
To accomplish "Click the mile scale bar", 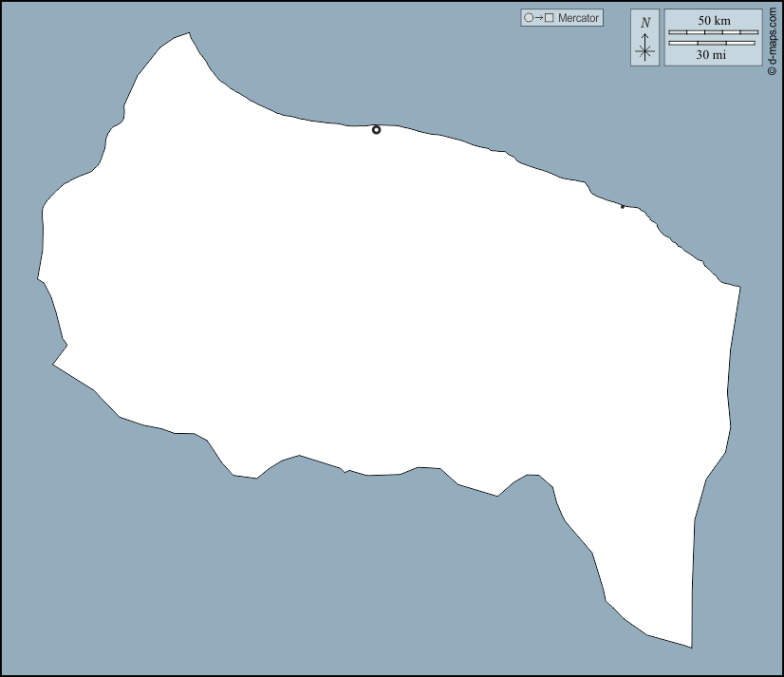I will pos(714,43).
